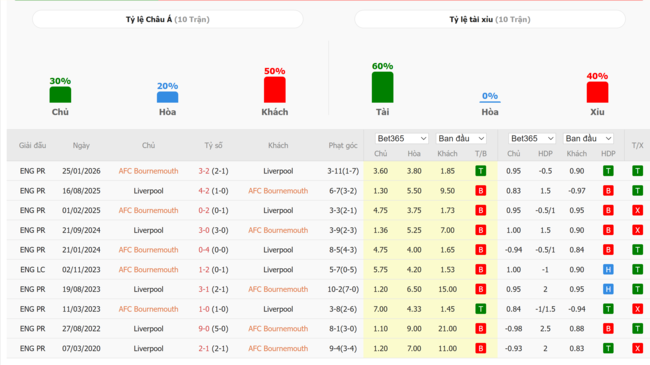Click the red Khách 50% bar
This screenshot has height=365, width=650.
[x=274, y=90]
